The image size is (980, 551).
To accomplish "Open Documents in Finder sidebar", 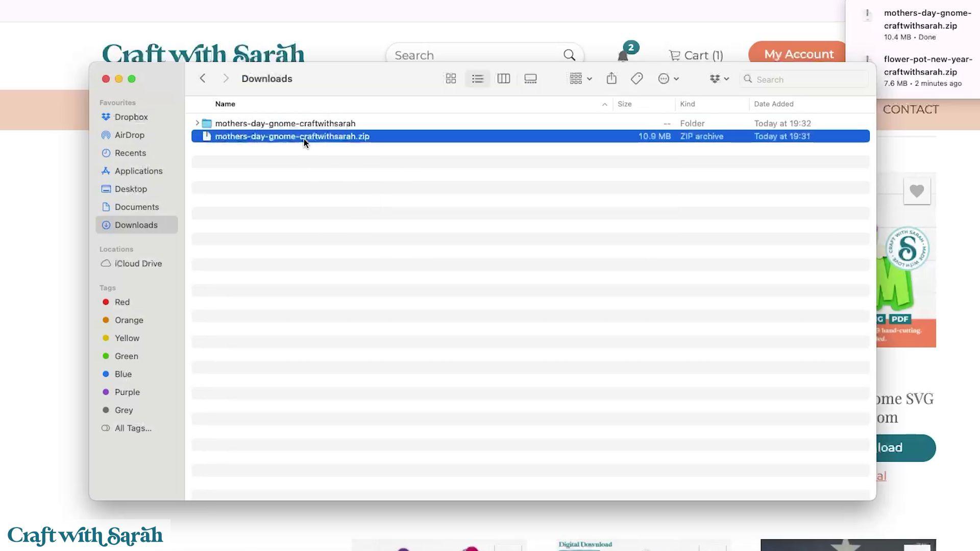I will point(136,207).
